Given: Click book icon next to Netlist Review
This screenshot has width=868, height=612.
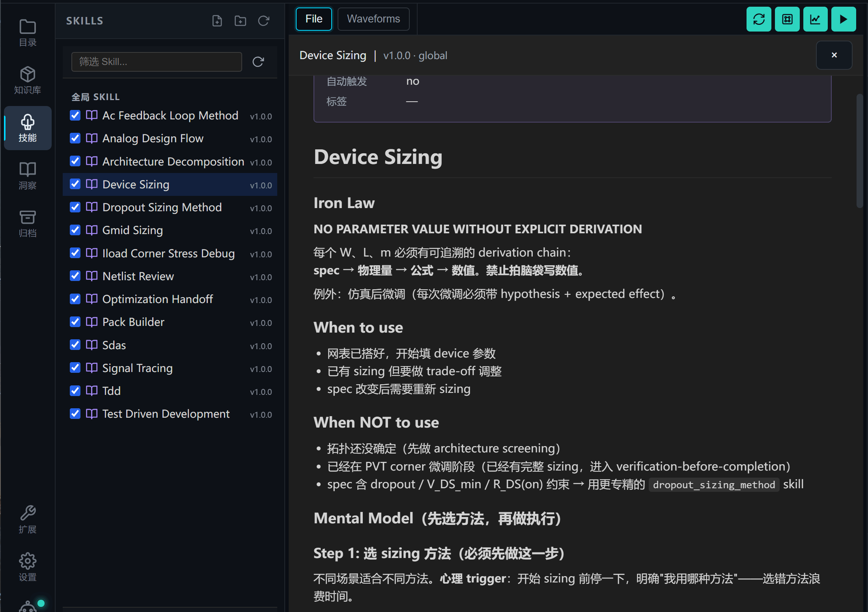Looking at the screenshot, I should [x=91, y=276].
